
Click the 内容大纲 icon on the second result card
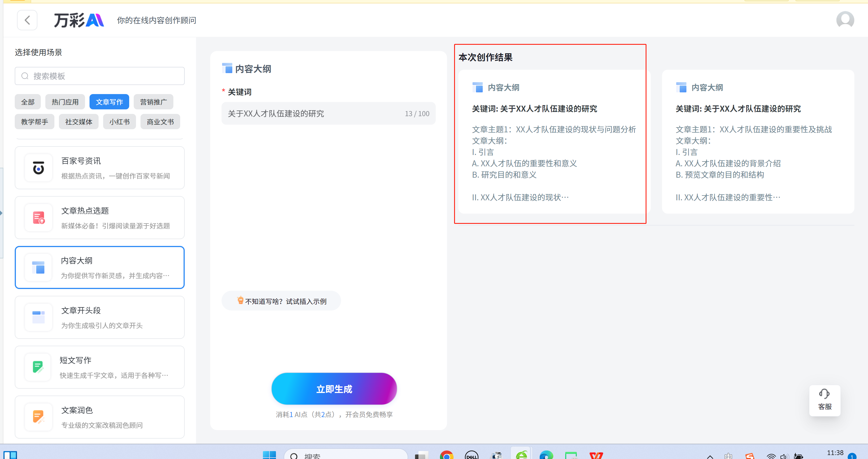coord(681,87)
